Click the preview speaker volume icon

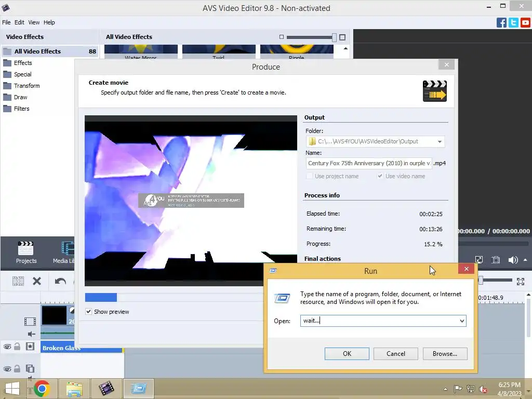513,260
